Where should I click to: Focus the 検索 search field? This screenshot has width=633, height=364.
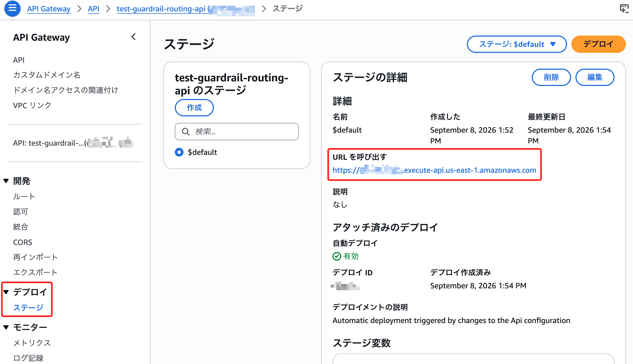pyautogui.click(x=237, y=132)
